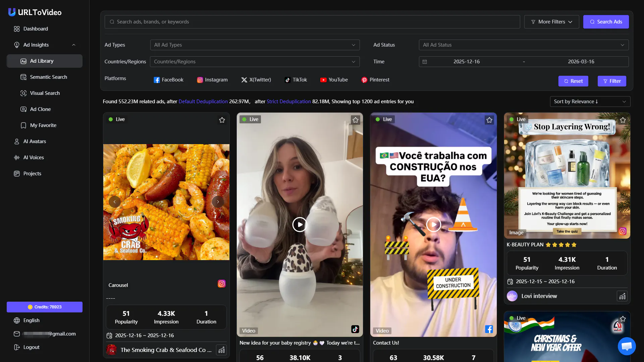The width and height of the screenshot is (644, 362).
Task: Click the Lovi interview advertiser name
Action: [539, 296]
